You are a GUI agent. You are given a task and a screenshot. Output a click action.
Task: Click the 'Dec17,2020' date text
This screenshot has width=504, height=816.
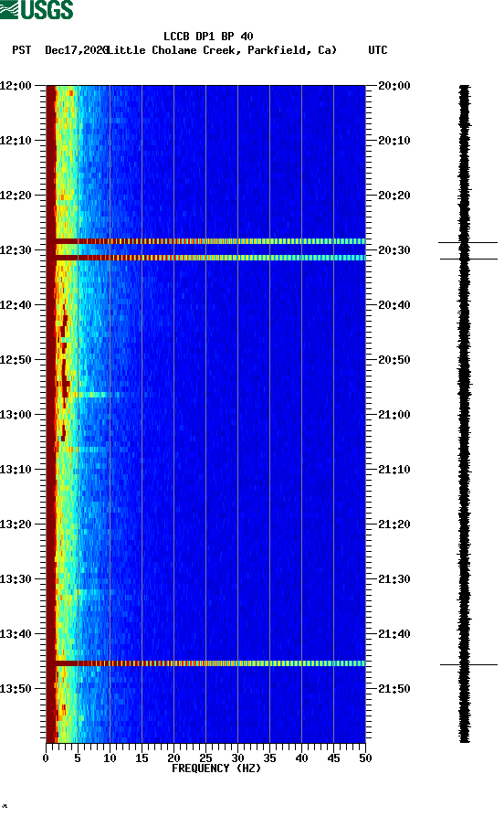pos(77,50)
